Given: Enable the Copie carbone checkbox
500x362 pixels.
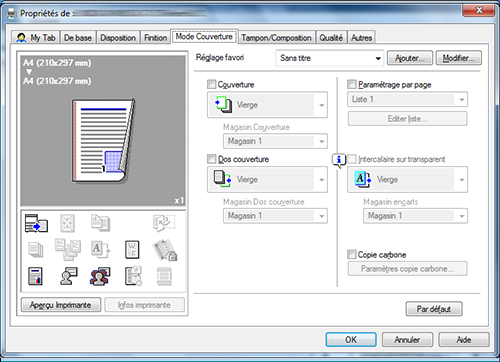Looking at the screenshot, I should 351,255.
